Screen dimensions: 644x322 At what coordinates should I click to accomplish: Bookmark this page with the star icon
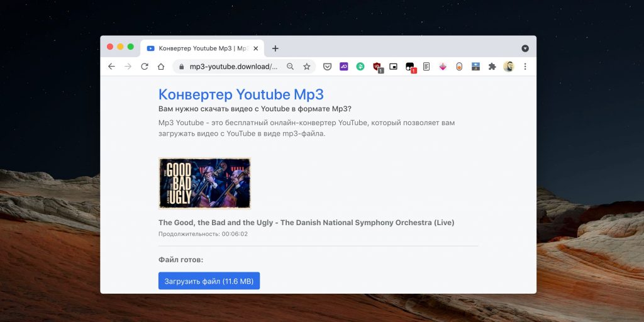[307, 67]
